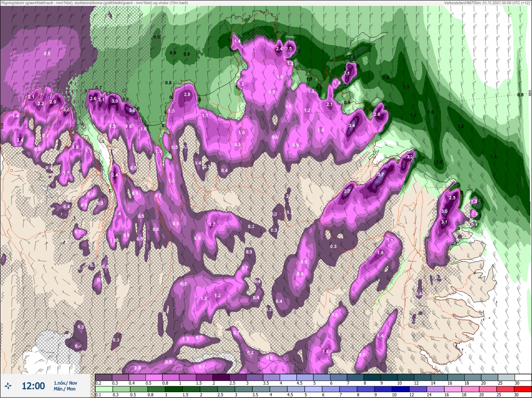The image size is (532, 398).
Task: Click the 12:00 forecast time label
Action: coord(33,386)
